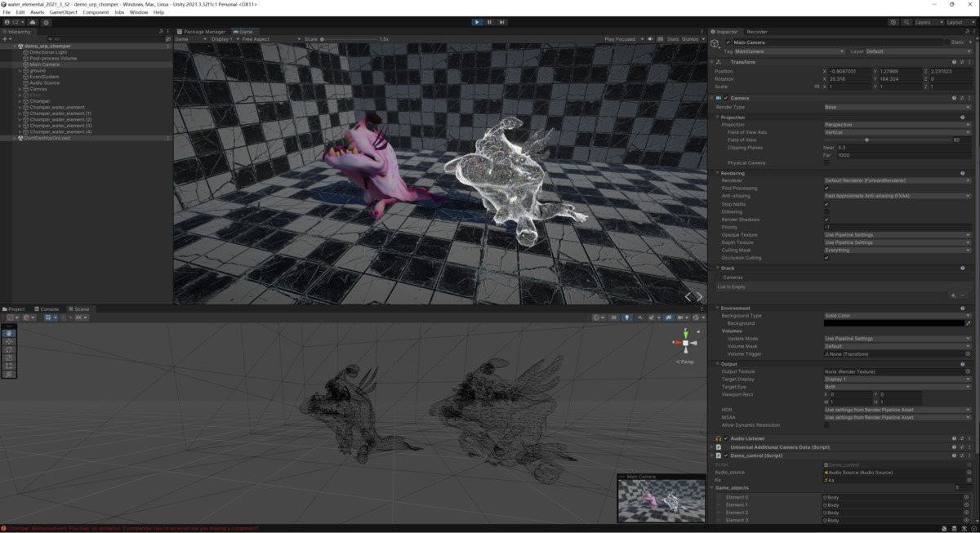Open Unity cloud services icon
Screen dimensions: 980x533
(34, 22)
